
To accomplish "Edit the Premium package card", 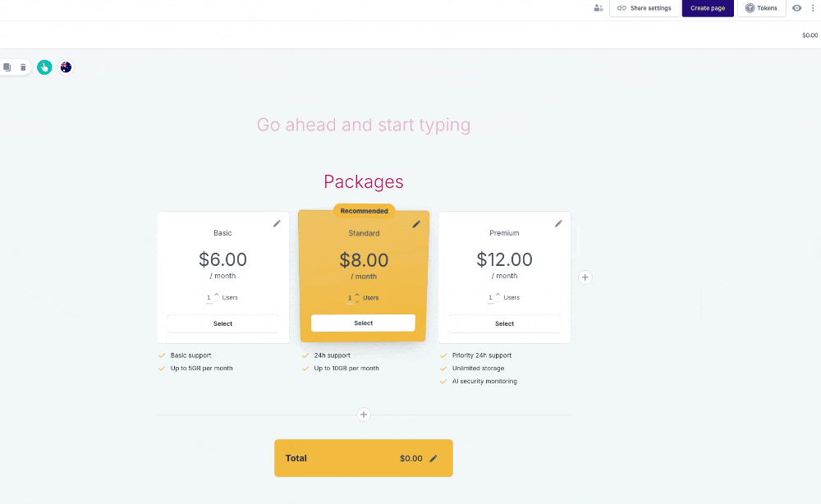I will tap(558, 223).
